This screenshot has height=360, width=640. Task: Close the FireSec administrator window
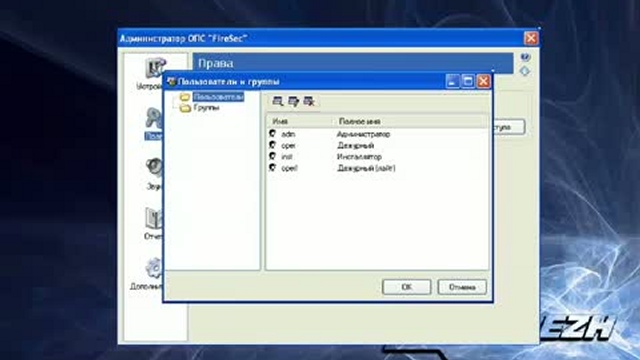(x=531, y=38)
